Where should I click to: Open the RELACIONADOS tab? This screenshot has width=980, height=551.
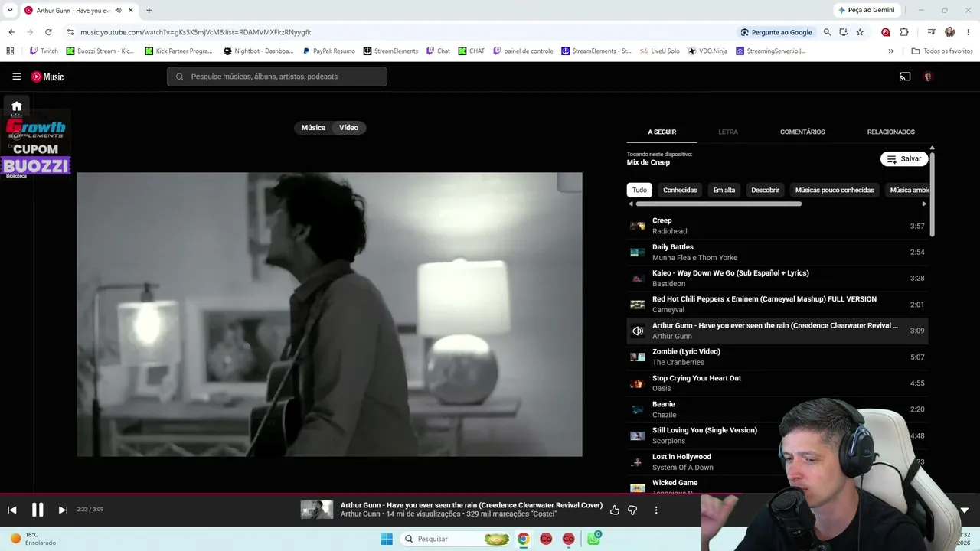[891, 132]
